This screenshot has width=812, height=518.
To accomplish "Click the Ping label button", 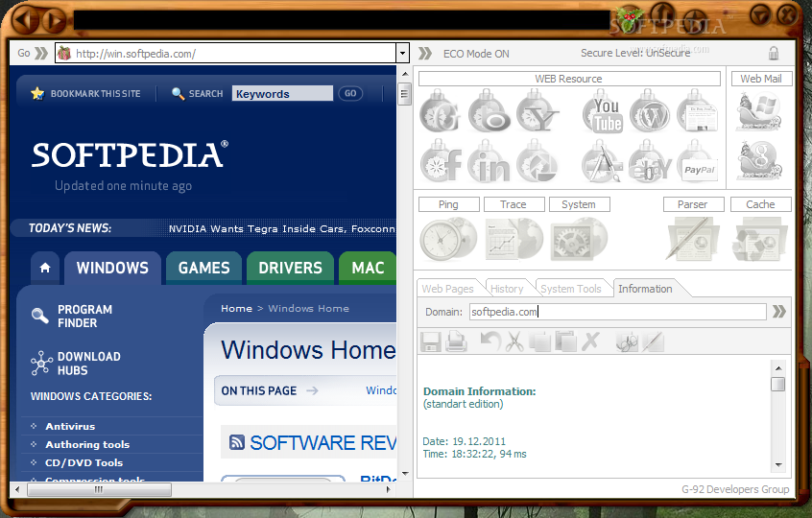I will pyautogui.click(x=448, y=204).
